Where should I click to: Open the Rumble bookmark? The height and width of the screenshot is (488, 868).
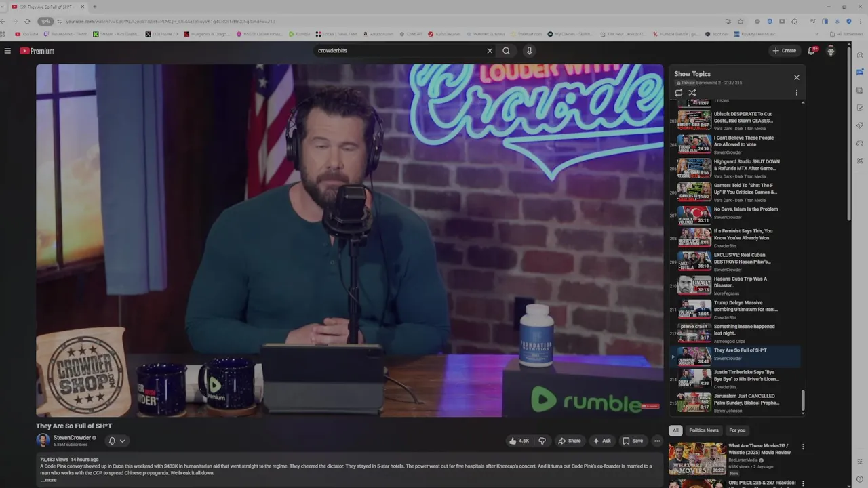click(299, 34)
